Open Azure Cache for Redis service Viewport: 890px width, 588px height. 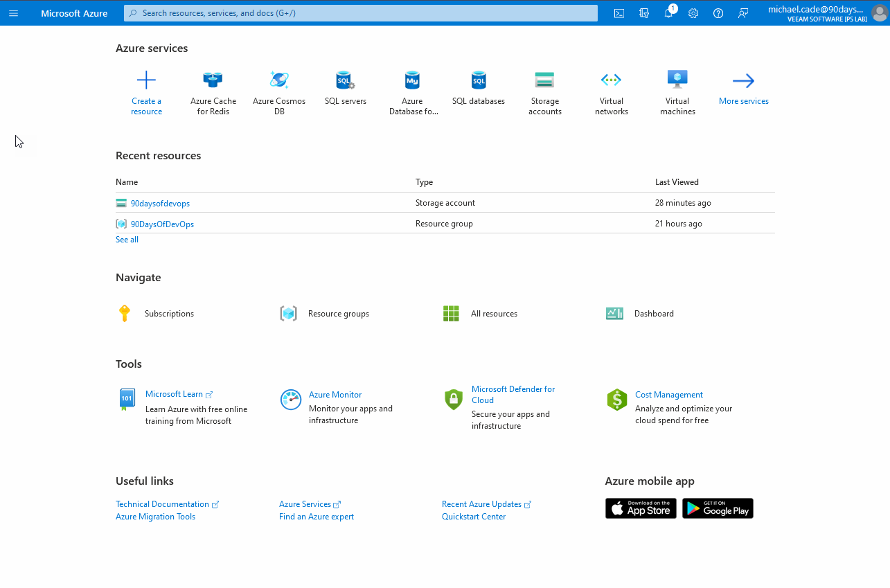213,90
